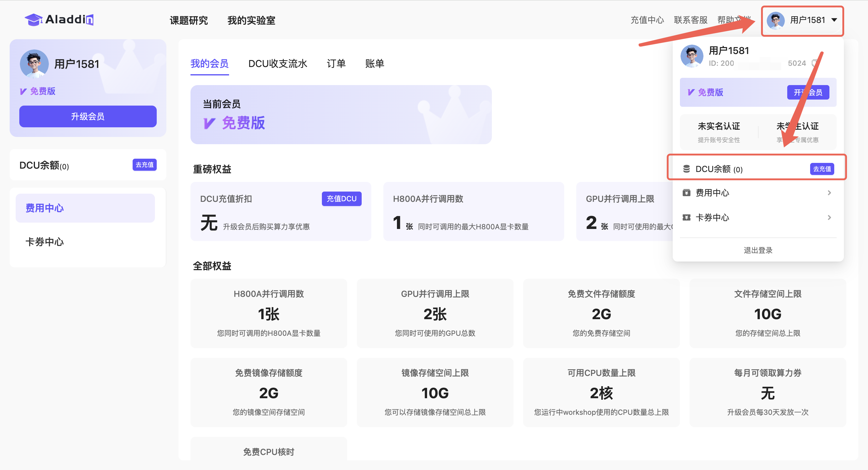
Task: Click 退出登录 to log out
Action: click(758, 250)
